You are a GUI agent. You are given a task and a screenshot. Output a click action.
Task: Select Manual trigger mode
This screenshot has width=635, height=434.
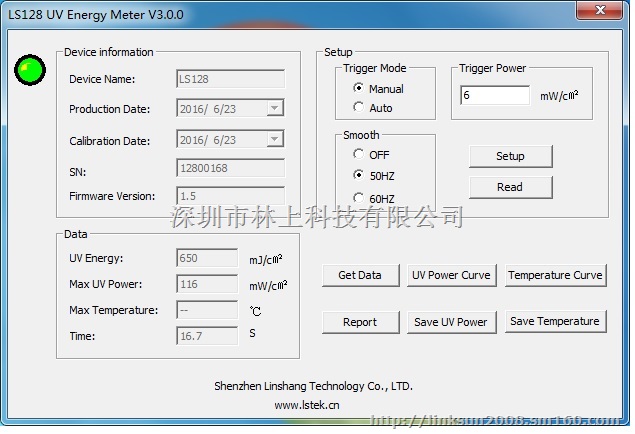point(359,89)
